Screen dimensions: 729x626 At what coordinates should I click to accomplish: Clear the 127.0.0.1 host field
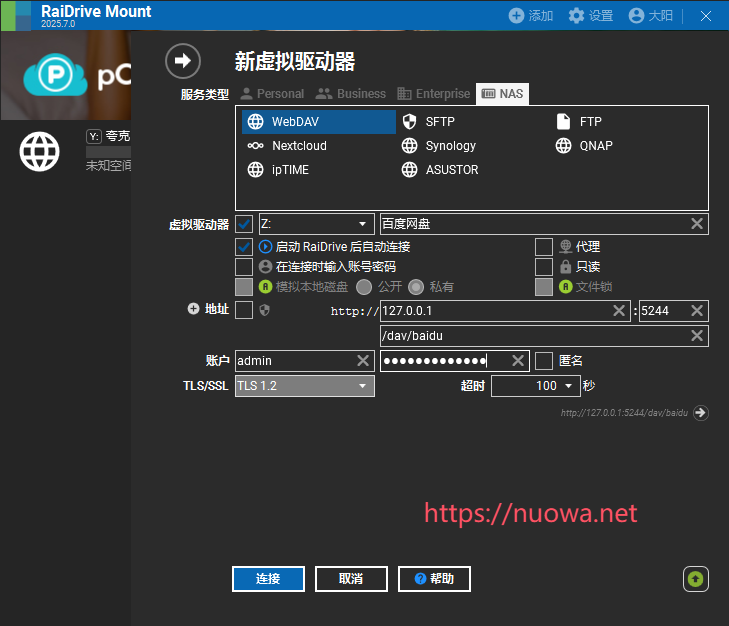click(619, 311)
